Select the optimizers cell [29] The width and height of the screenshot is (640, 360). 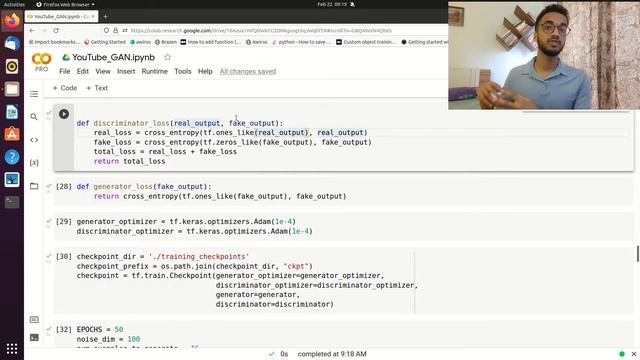[343, 227]
